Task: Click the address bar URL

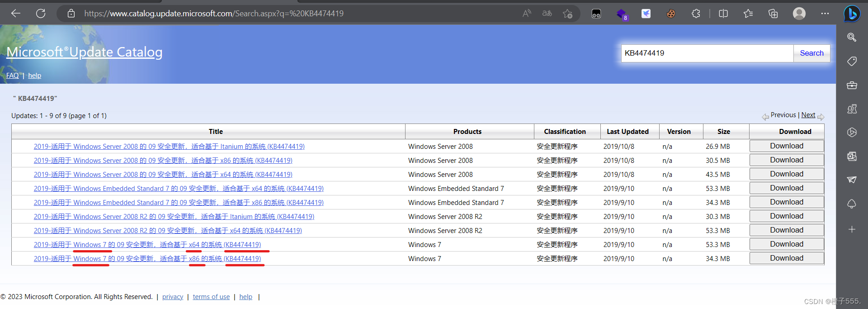Action: [x=214, y=14]
